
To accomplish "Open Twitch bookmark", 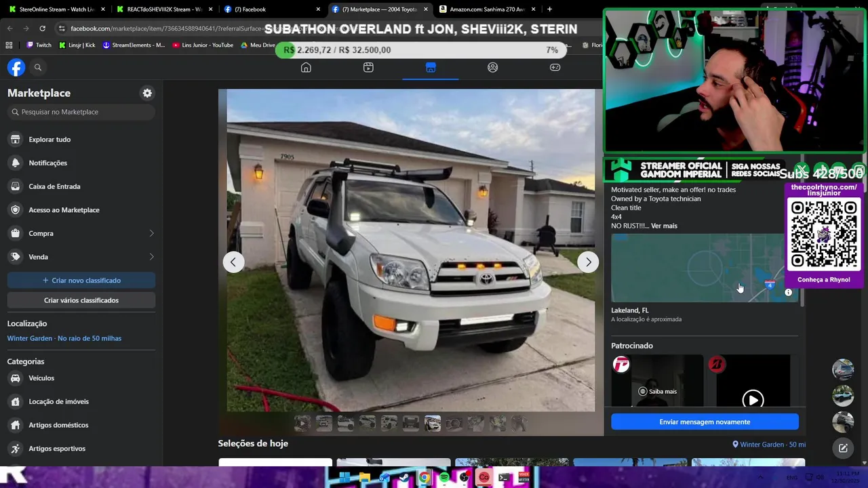I will coord(39,45).
